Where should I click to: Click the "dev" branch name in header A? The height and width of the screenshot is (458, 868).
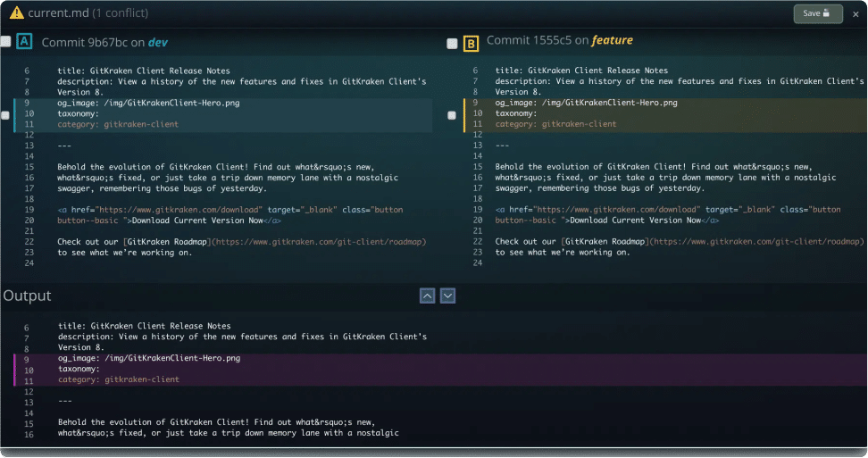coord(158,43)
